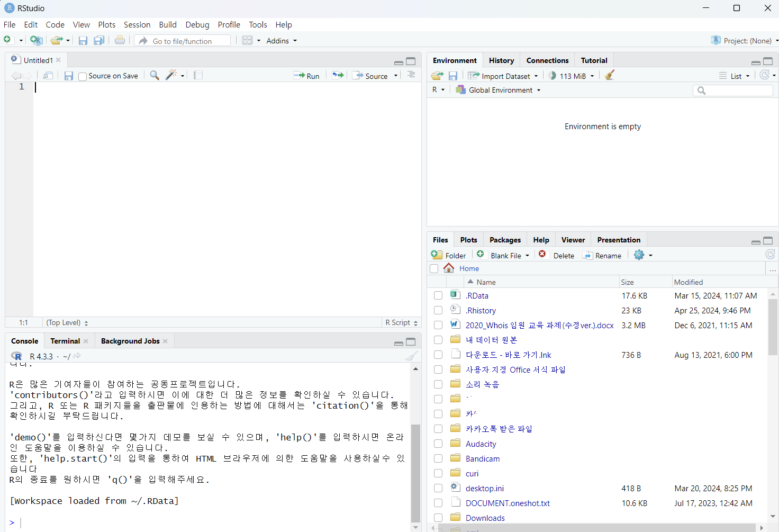Click the view current working directory arrow
Screen dimensions: 779x532
click(77, 356)
